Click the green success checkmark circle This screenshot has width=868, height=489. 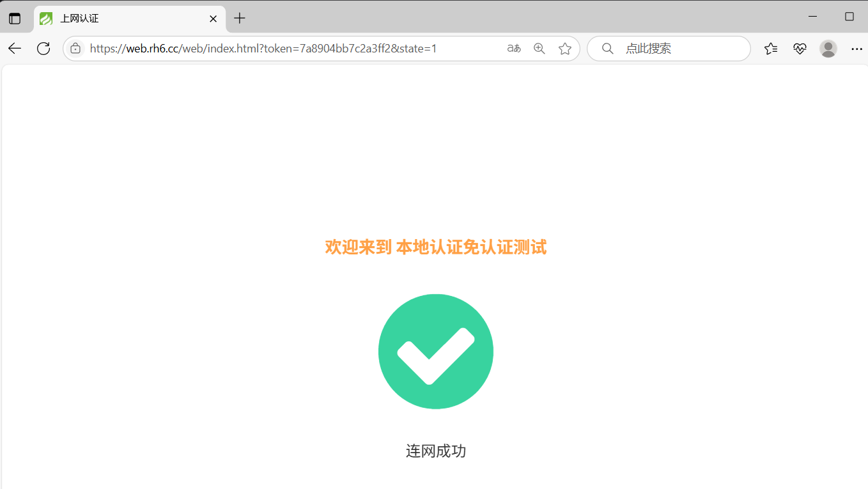(x=436, y=352)
